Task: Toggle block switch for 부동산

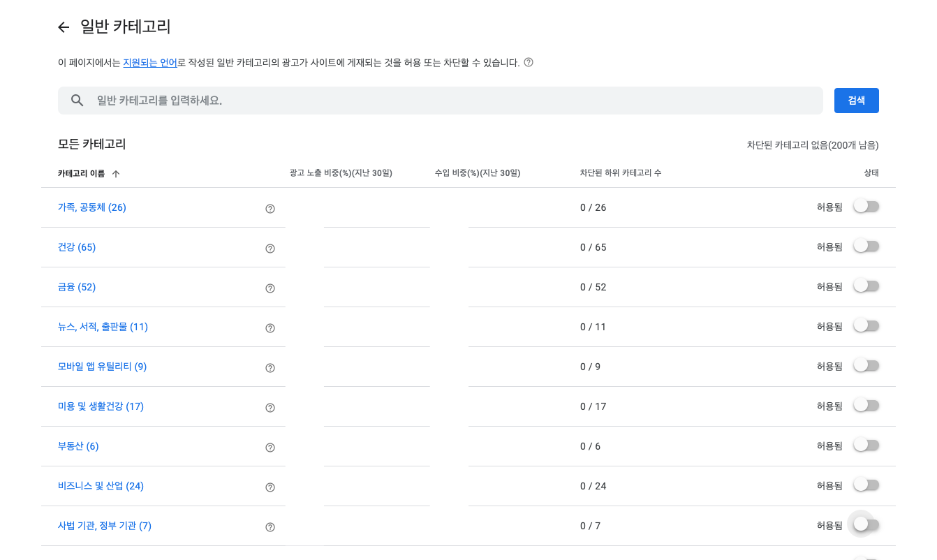Action: point(866,445)
